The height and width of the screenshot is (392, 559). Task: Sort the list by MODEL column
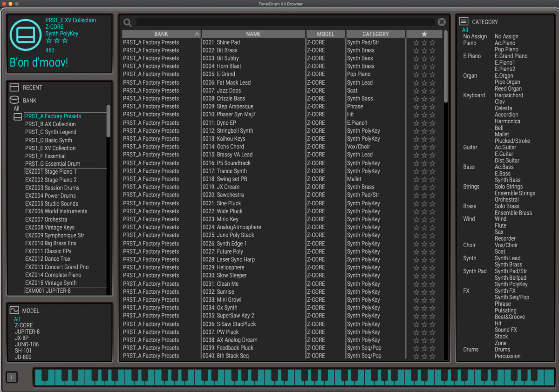[326, 34]
